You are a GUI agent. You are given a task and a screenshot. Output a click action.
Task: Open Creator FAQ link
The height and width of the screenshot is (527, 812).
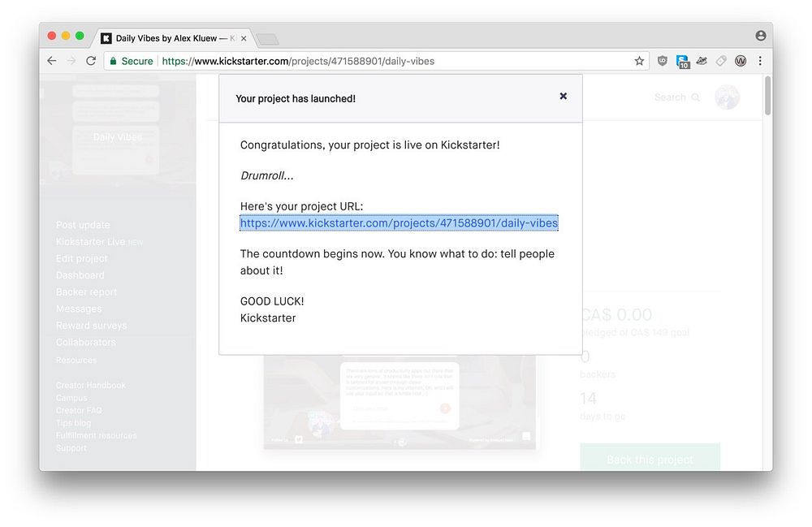pyautogui.click(x=79, y=411)
